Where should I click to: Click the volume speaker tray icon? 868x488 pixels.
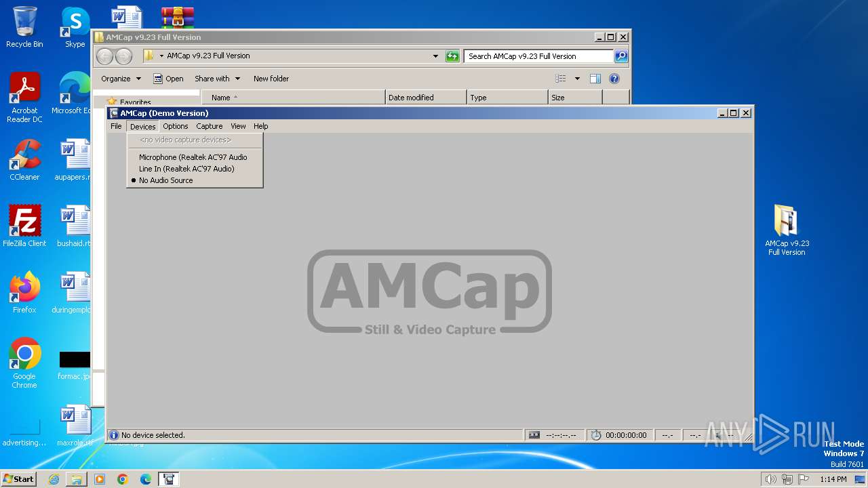771,479
